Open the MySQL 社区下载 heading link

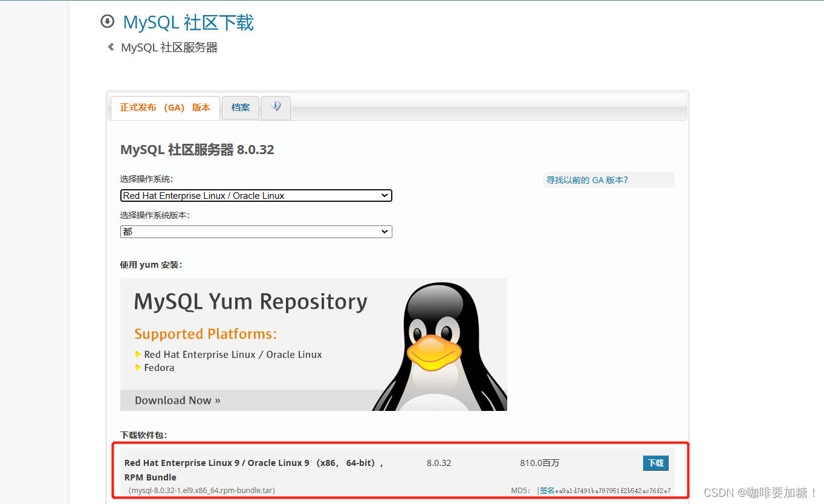coord(188,22)
